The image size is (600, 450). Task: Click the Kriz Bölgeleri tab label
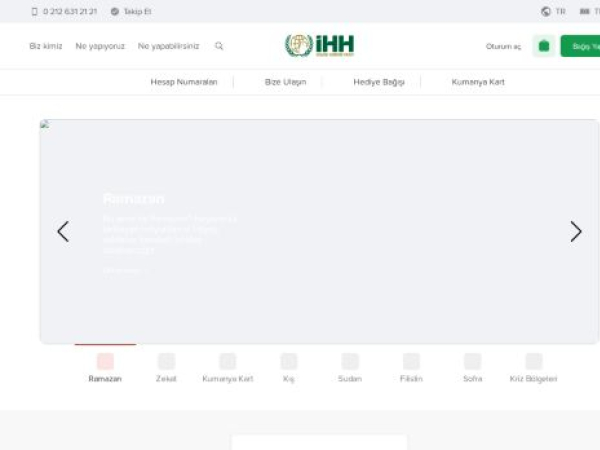(533, 378)
